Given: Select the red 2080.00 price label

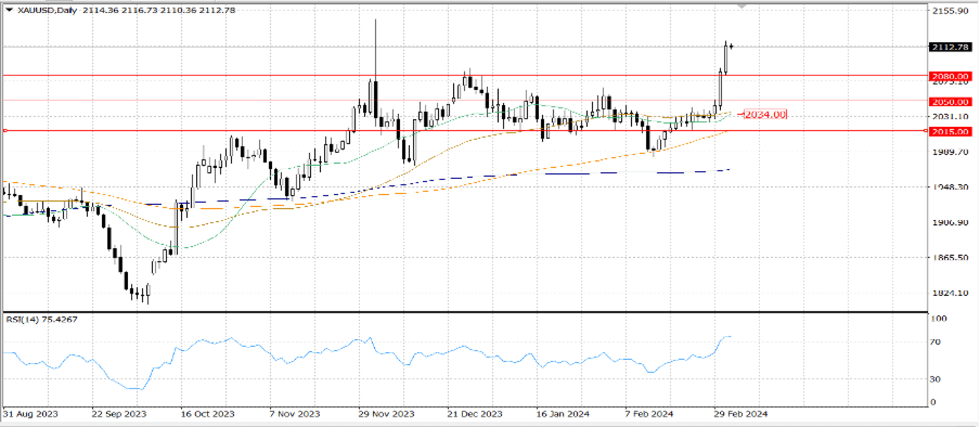Looking at the screenshot, I should pyautogui.click(x=949, y=76).
